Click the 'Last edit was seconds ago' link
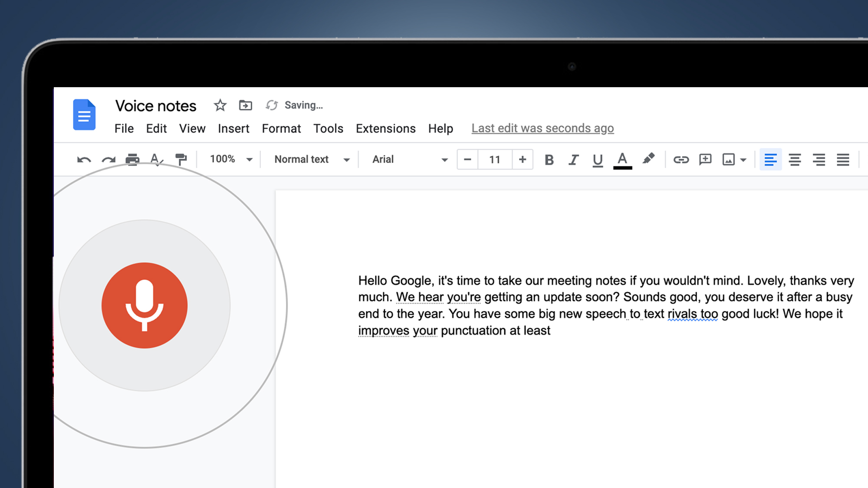The width and height of the screenshot is (868, 488). coord(542,128)
